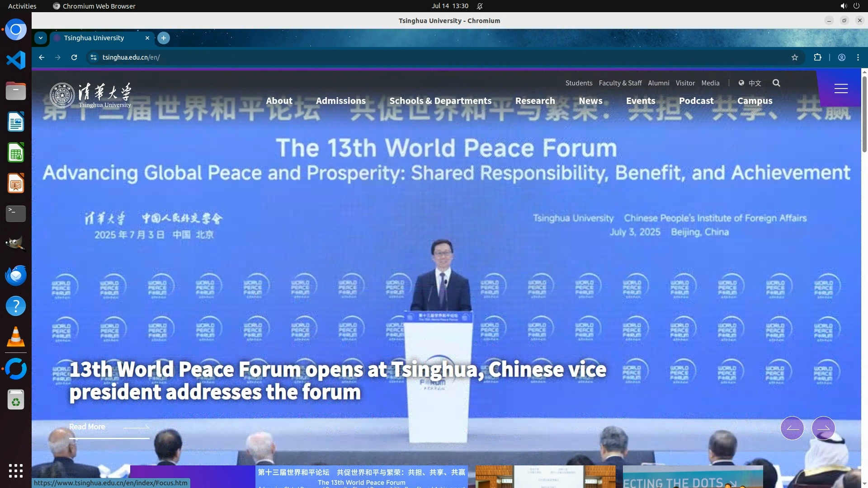
Task: Reload the page with refresh icon
Action: pos(74,57)
